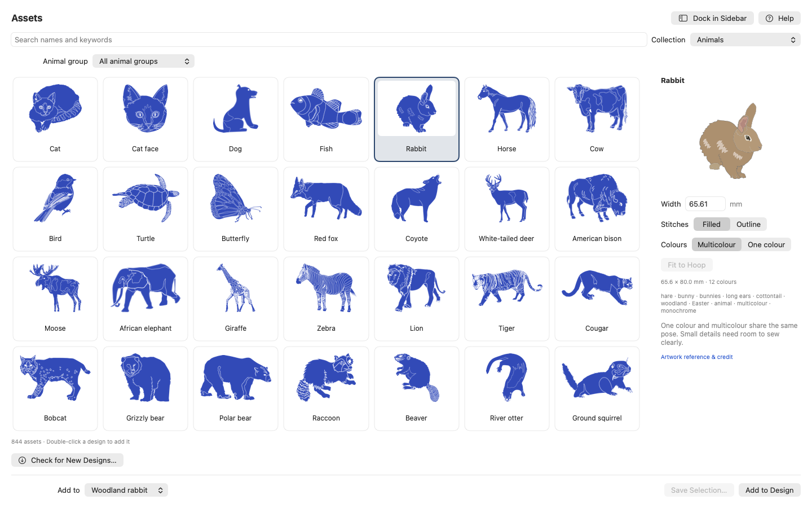Click the Width value field
The image size is (812, 508).
pos(705,204)
